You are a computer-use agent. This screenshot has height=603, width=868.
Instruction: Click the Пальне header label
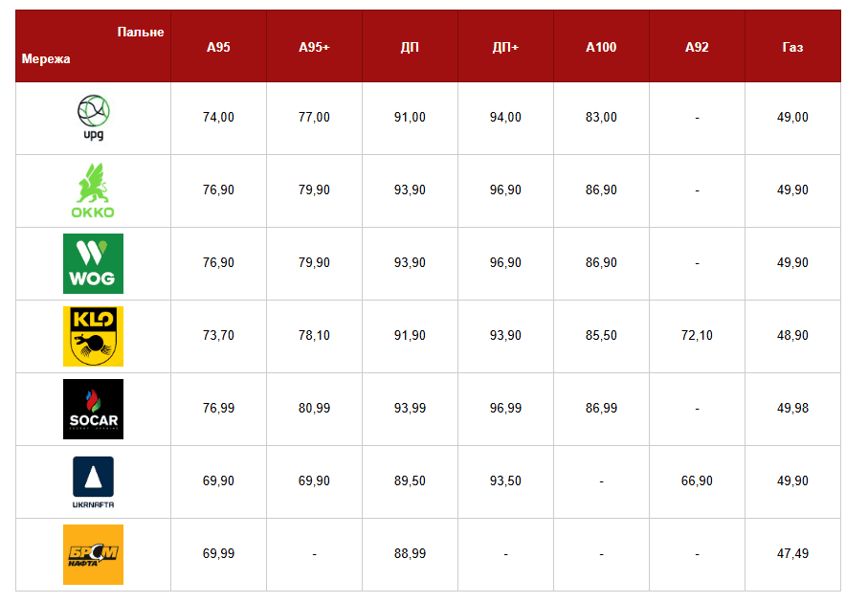coord(141,32)
